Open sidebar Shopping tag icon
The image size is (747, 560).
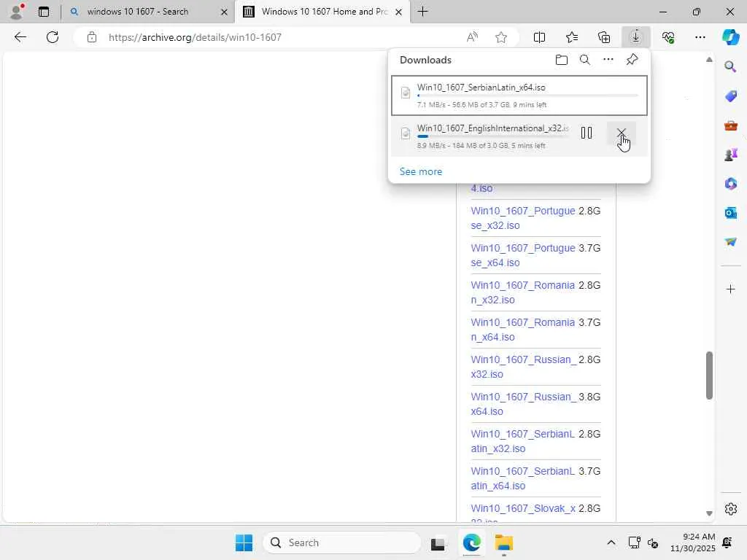(730, 96)
